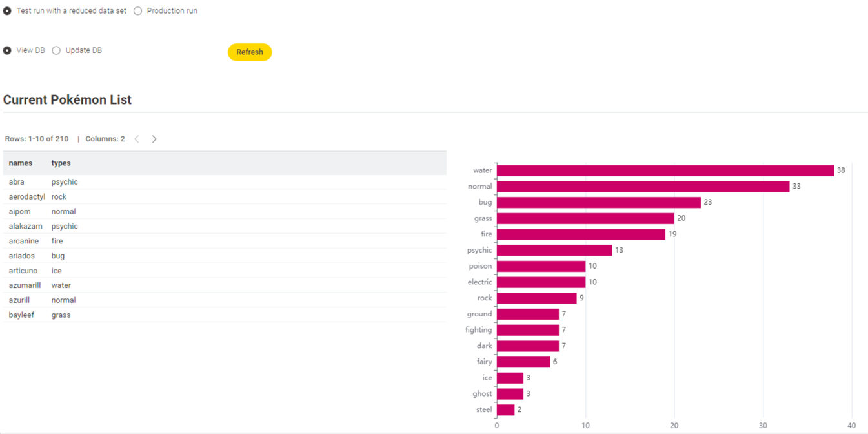Select Test run with reduced data set
Image resolution: width=868 pixels, height=434 pixels.
[7, 11]
